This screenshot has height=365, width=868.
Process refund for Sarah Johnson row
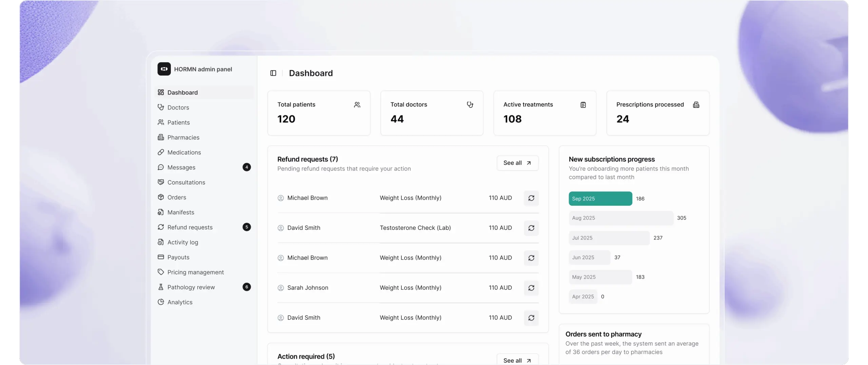tap(531, 288)
